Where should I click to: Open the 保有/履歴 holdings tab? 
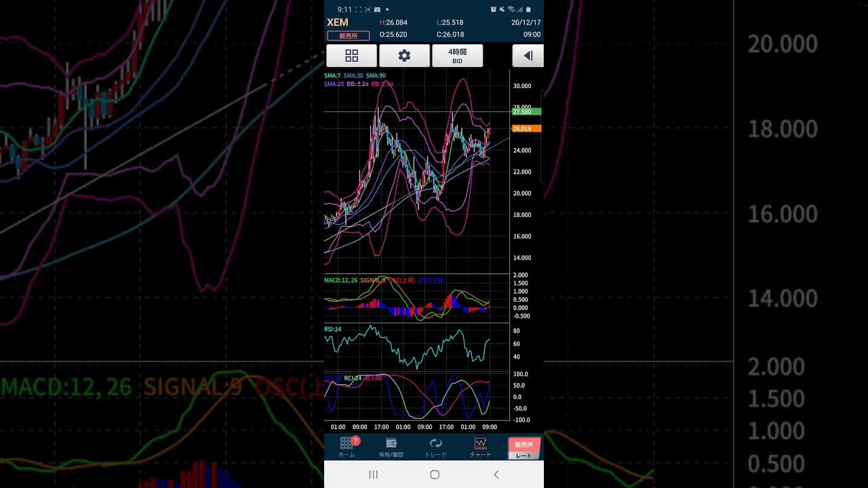point(391,447)
